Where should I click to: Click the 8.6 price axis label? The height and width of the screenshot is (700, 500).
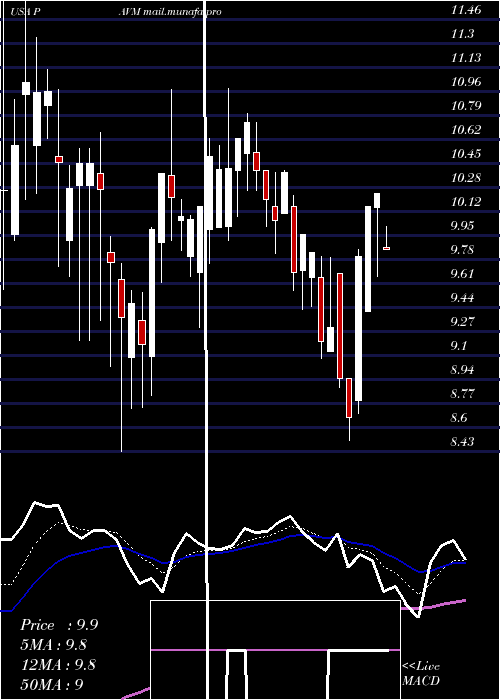click(460, 419)
